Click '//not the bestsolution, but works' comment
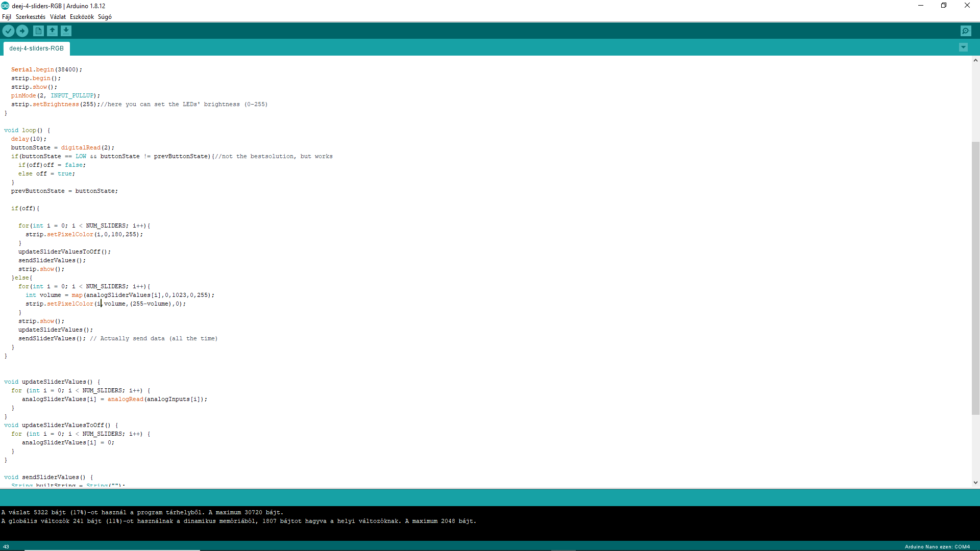 (x=274, y=156)
